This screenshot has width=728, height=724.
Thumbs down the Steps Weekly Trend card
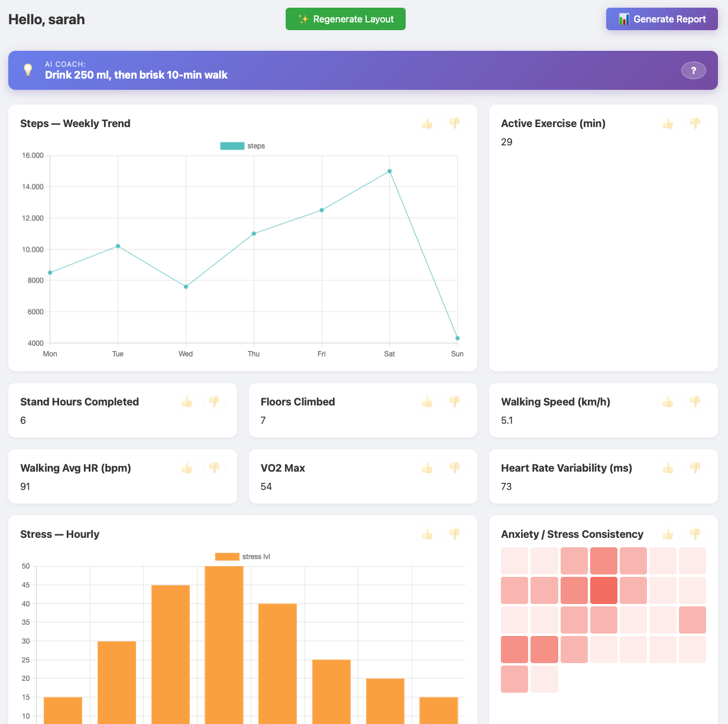455,124
